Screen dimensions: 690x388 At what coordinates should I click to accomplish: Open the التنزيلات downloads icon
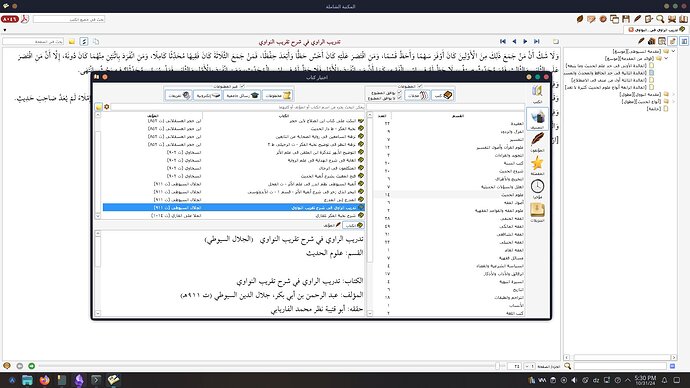(x=537, y=212)
